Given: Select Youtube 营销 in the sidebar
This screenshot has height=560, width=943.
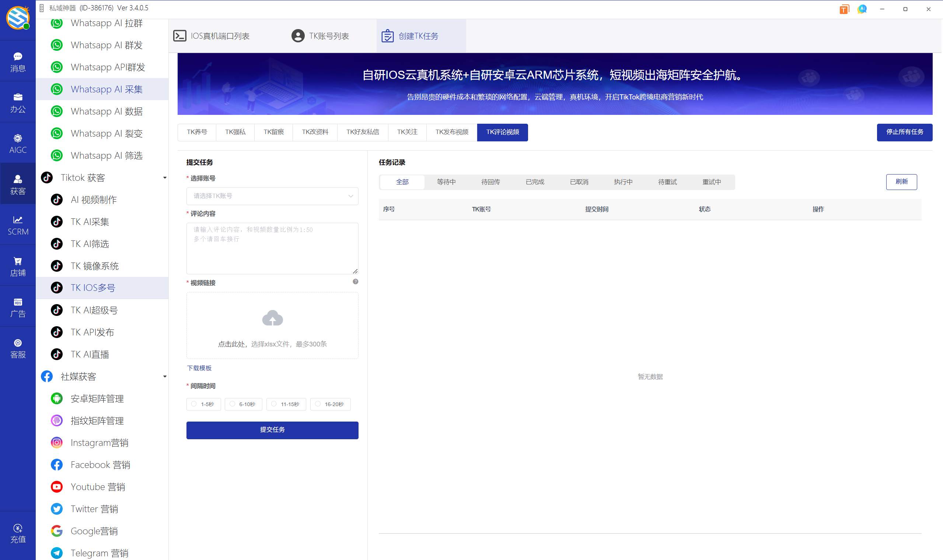Looking at the screenshot, I should click(x=98, y=486).
